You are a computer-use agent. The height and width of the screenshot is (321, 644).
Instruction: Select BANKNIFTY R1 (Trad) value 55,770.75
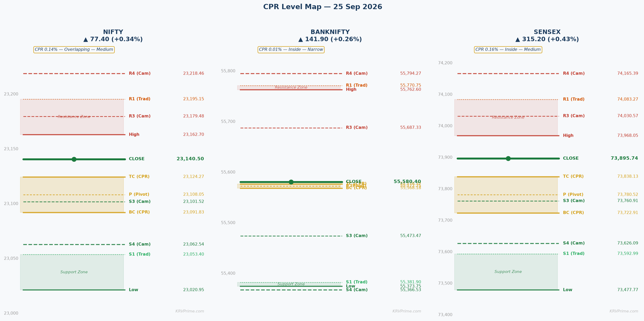click(x=411, y=85)
